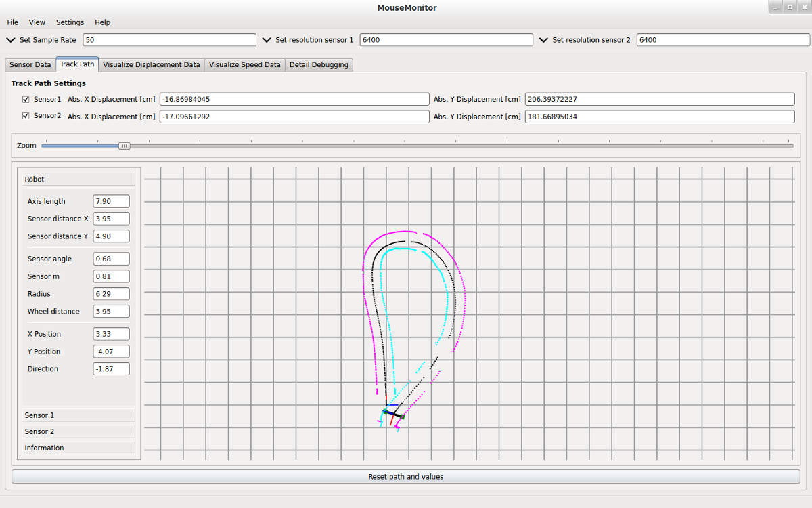
Task: Select the Robot section header
Action: (x=78, y=179)
